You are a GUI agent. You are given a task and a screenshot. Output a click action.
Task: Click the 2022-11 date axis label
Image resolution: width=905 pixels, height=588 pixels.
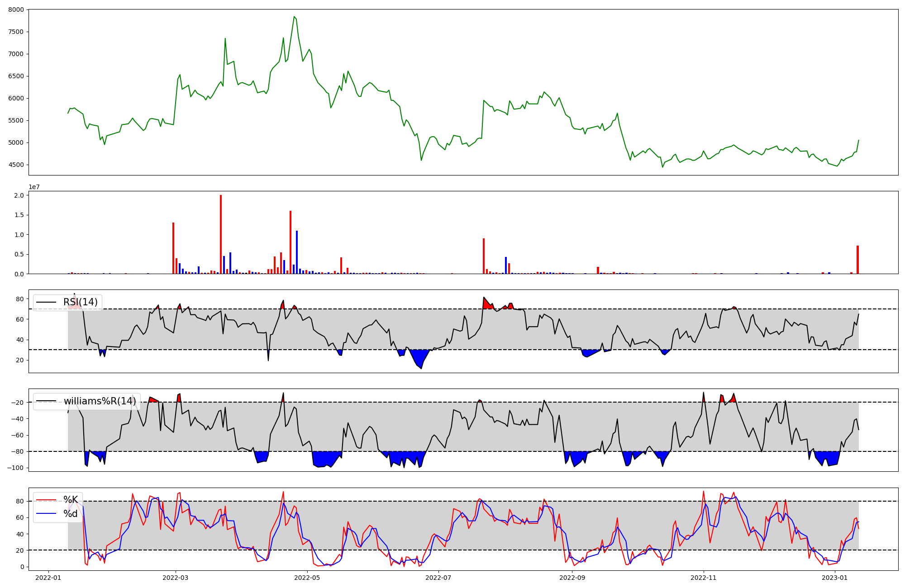[x=704, y=578]
